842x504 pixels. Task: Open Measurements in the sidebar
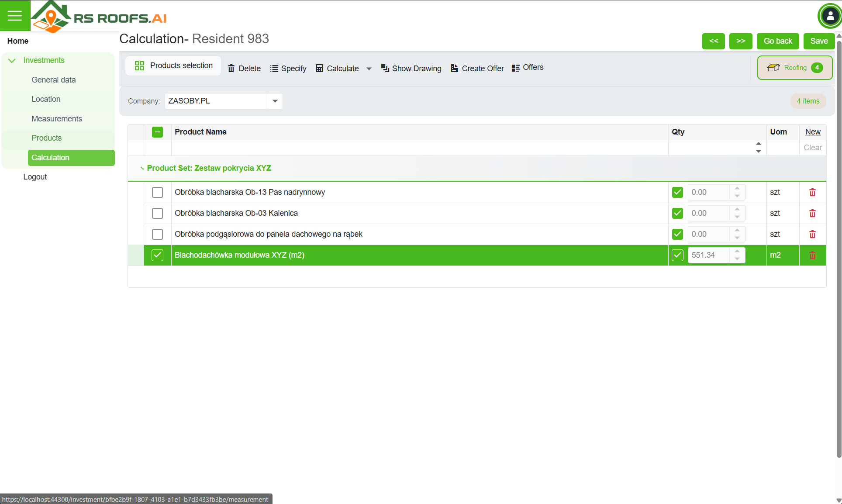(57, 119)
